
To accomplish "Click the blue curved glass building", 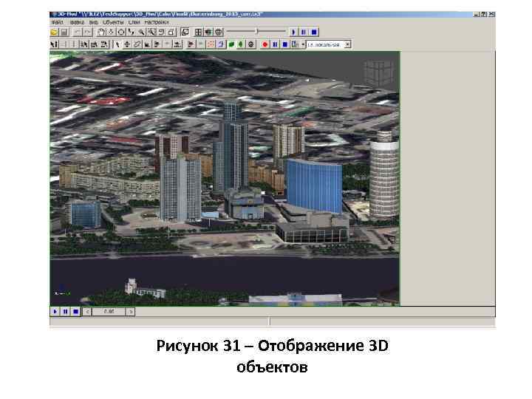I will click(x=314, y=185).
